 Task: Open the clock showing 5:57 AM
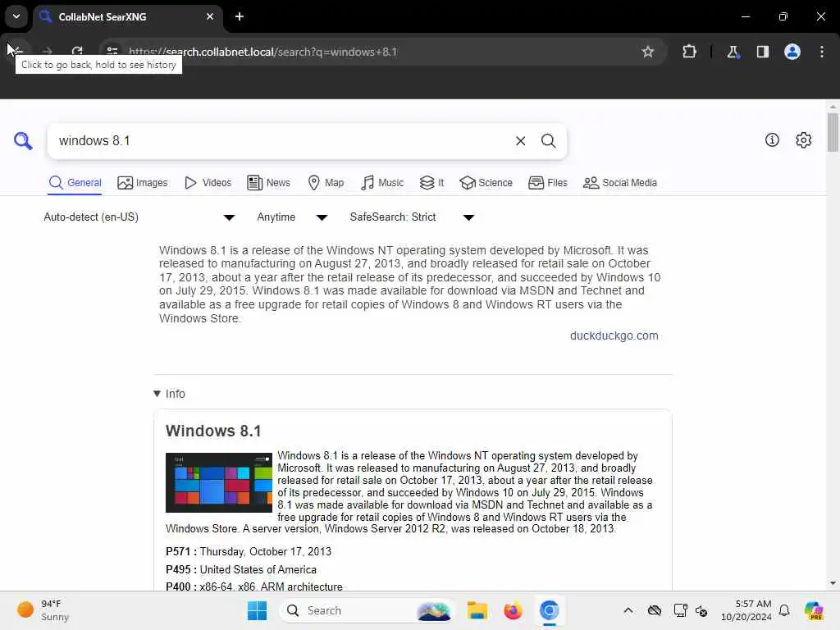(x=746, y=610)
